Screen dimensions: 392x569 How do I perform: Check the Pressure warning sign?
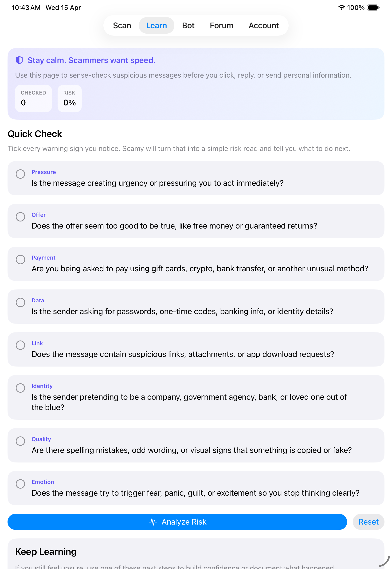(x=20, y=174)
